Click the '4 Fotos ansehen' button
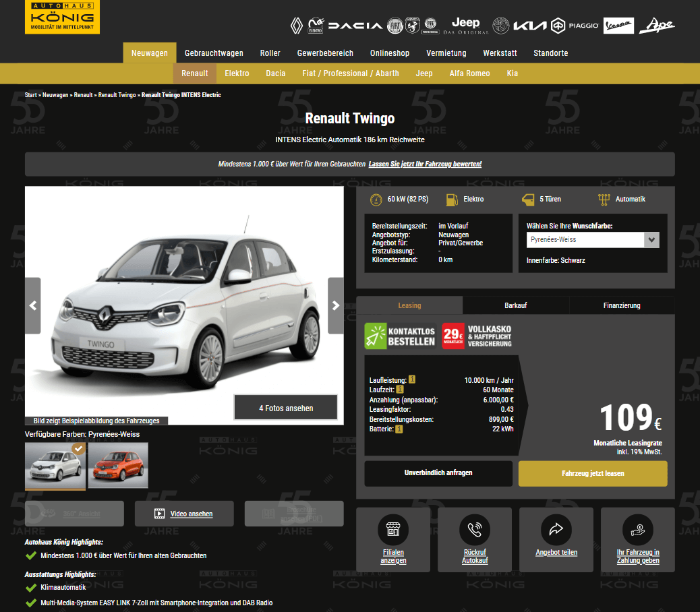This screenshot has width=700, height=612. [286, 408]
